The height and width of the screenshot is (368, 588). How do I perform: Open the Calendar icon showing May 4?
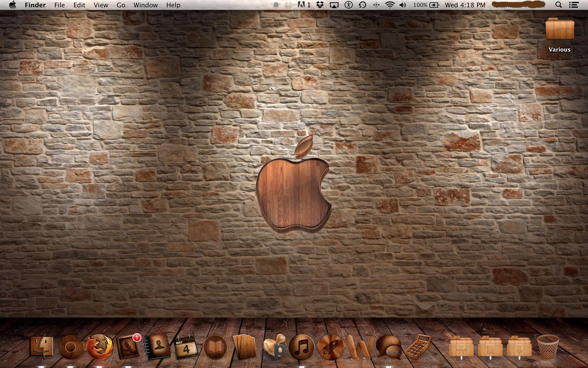[186, 347]
